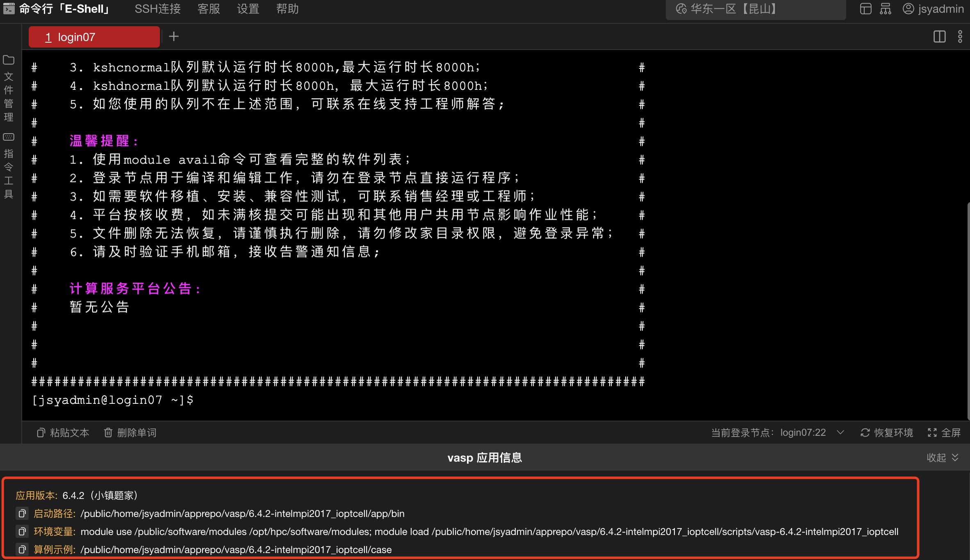The height and width of the screenshot is (560, 970).
Task: Click the terminal vertical scrollbar
Action: pos(968,312)
